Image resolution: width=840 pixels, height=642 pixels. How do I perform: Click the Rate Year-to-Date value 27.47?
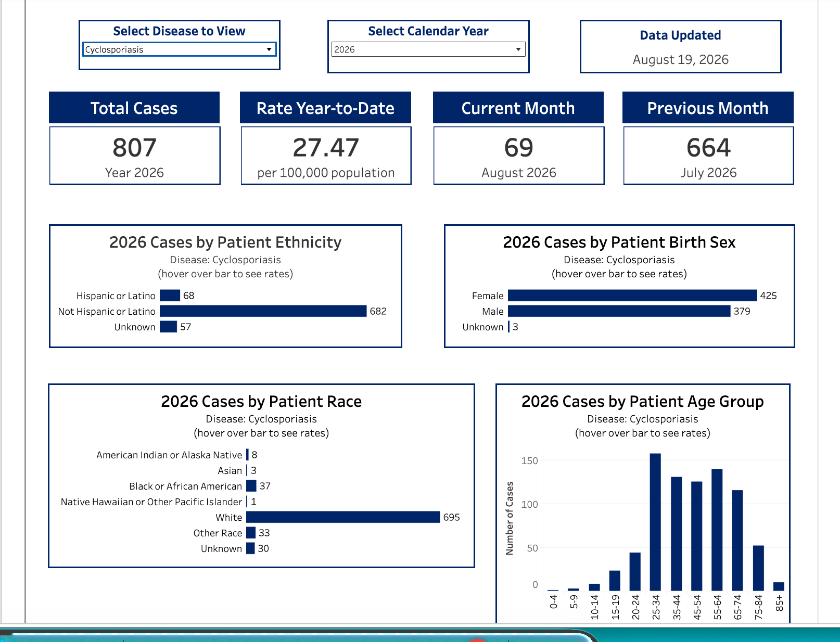[x=326, y=148]
